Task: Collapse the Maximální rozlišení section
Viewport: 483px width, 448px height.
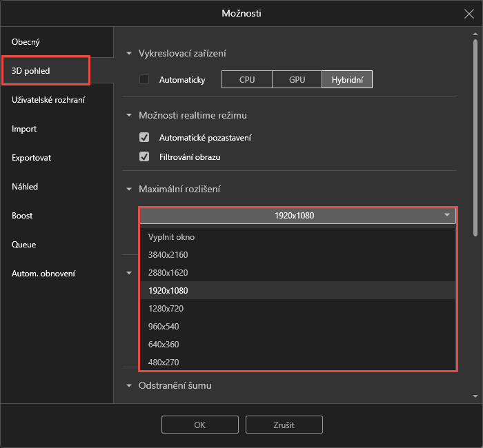Action: (129, 189)
